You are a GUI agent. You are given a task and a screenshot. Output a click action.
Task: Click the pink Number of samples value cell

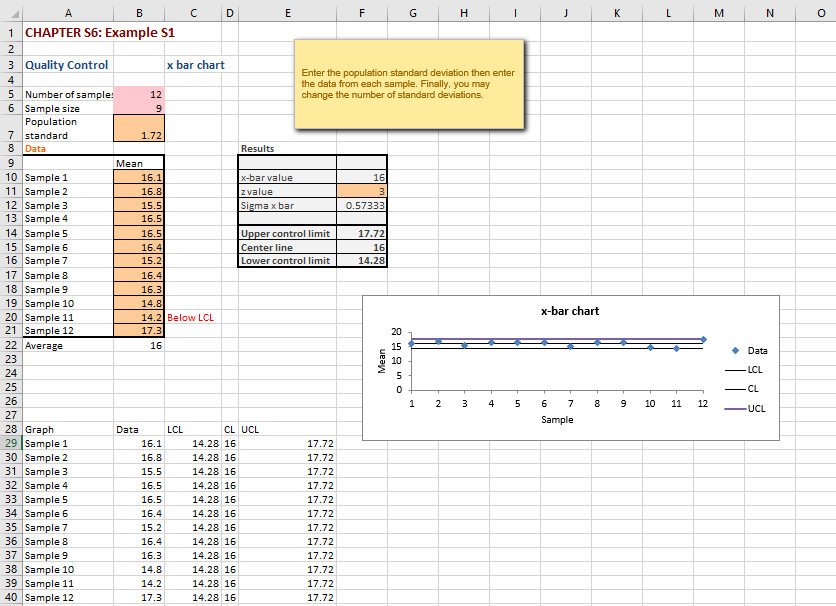click(140, 94)
